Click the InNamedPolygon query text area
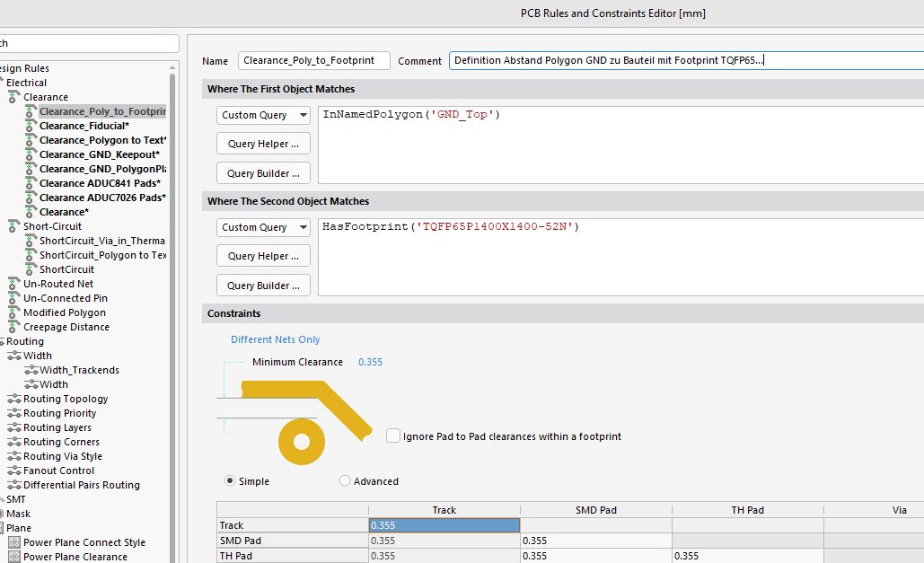The width and height of the screenshot is (924, 563). tap(620, 145)
